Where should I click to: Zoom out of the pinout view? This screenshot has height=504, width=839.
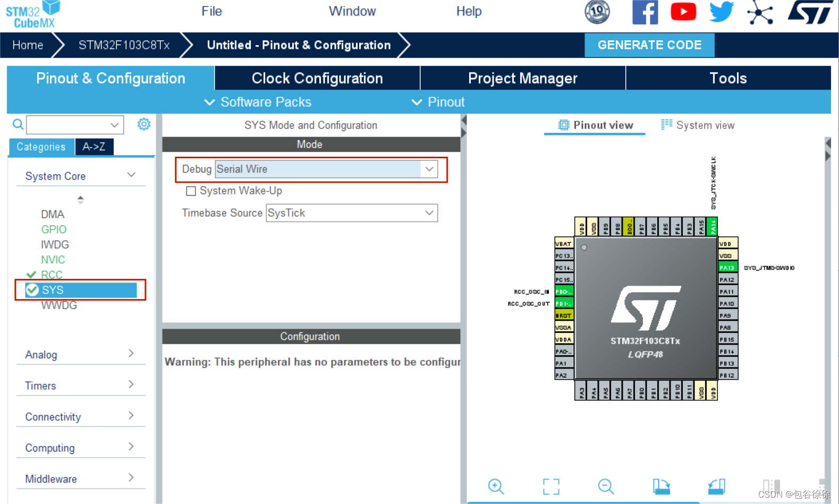click(606, 486)
